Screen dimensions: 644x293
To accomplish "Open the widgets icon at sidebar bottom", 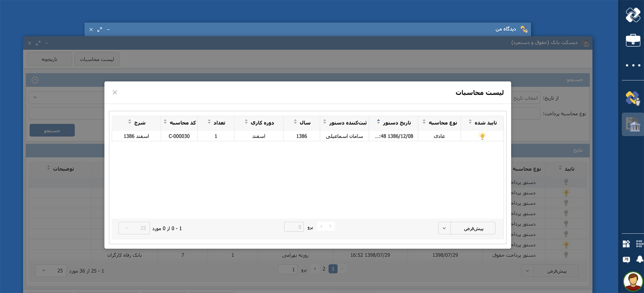I will tap(626, 244).
